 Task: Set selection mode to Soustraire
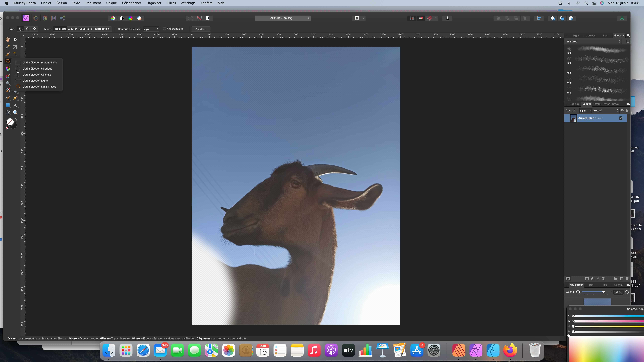(86, 29)
